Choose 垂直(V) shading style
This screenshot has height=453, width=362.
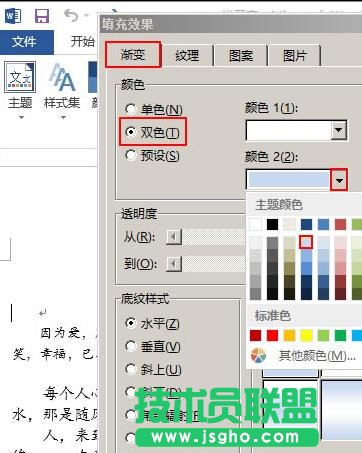[x=153, y=347]
